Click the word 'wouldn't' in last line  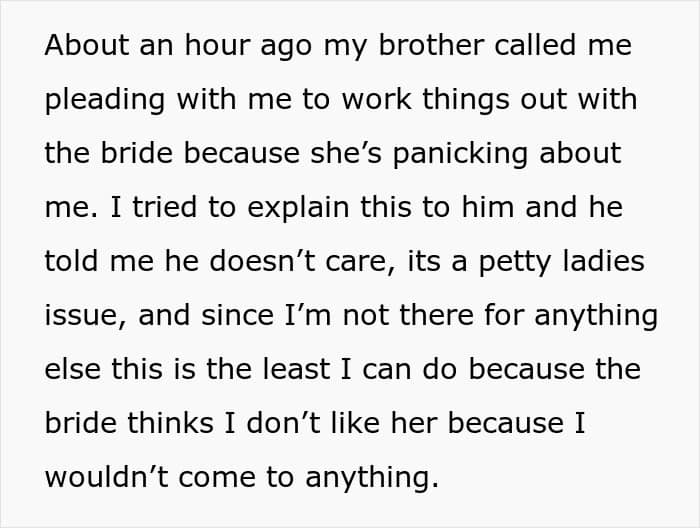pos(106,477)
